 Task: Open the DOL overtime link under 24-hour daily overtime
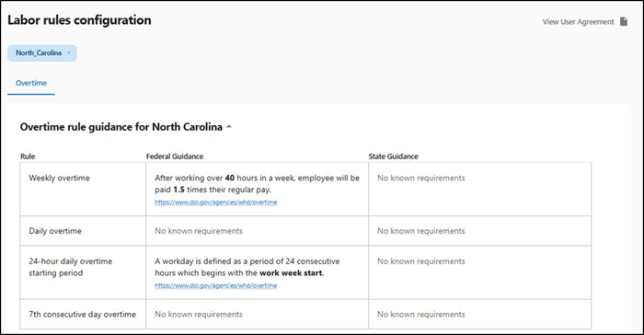click(x=215, y=285)
